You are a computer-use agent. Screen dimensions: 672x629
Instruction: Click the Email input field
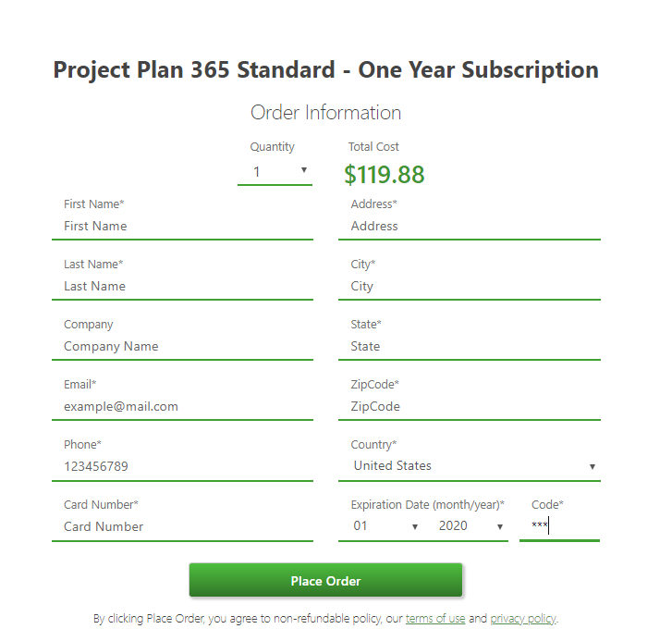tap(182, 407)
